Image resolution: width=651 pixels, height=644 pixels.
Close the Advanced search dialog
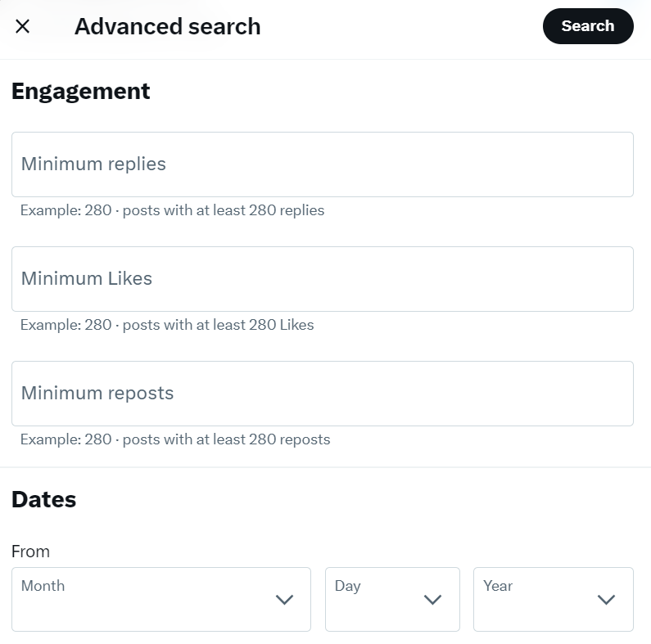[23, 26]
